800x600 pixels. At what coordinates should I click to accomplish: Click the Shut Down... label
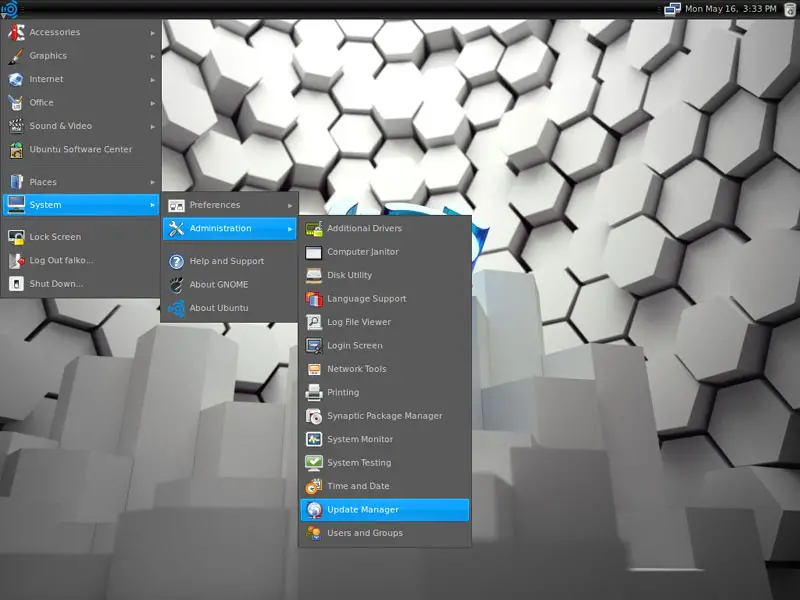(56, 284)
